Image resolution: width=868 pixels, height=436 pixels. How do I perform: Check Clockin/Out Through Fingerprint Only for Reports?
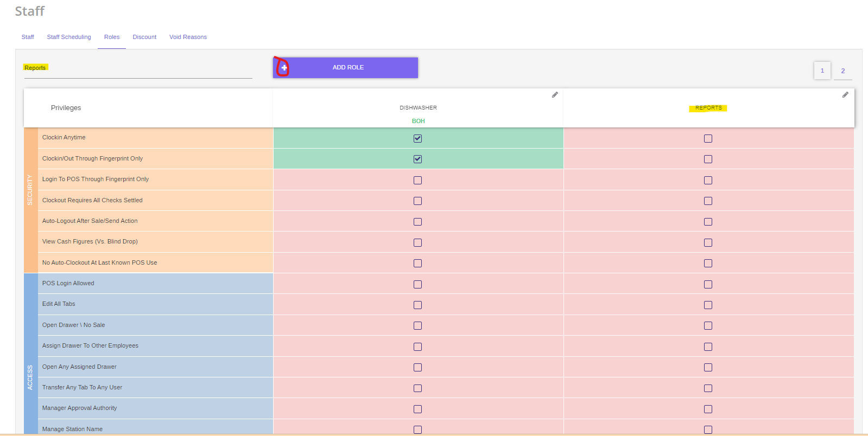708,159
